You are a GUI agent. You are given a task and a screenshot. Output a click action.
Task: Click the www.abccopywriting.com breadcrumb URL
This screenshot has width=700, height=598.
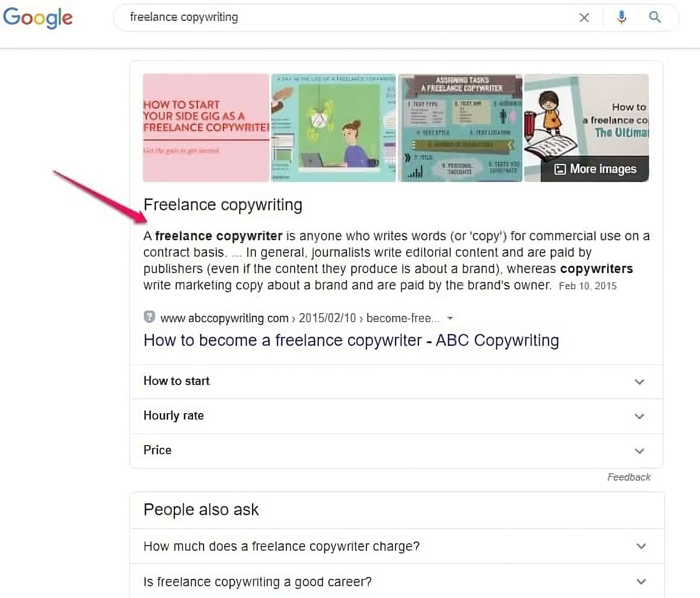click(x=224, y=318)
